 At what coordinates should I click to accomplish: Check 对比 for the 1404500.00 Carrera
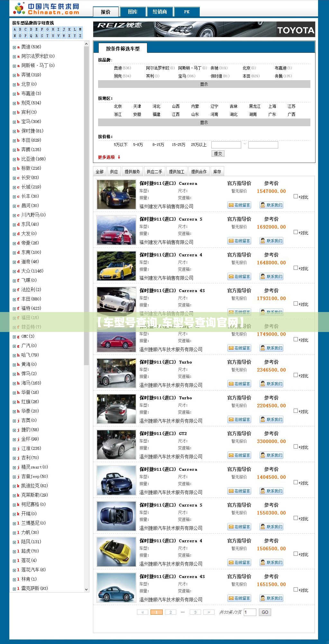296,482
